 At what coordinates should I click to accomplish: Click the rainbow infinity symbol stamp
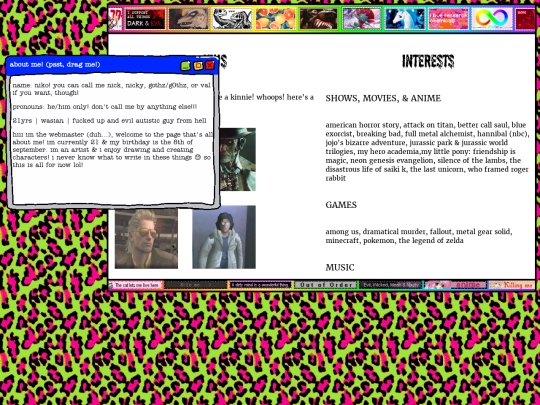coord(492,19)
